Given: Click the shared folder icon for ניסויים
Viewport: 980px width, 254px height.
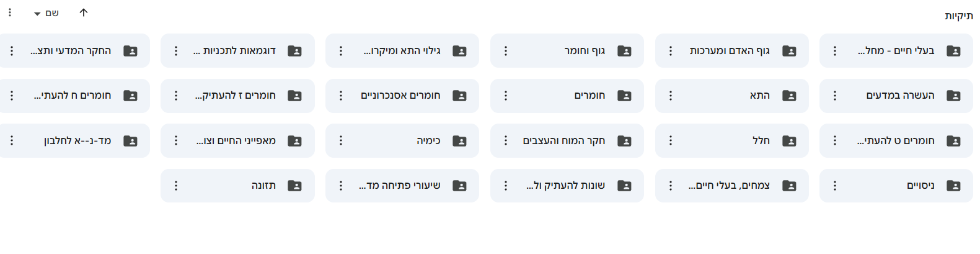Looking at the screenshot, I should click(x=953, y=186).
